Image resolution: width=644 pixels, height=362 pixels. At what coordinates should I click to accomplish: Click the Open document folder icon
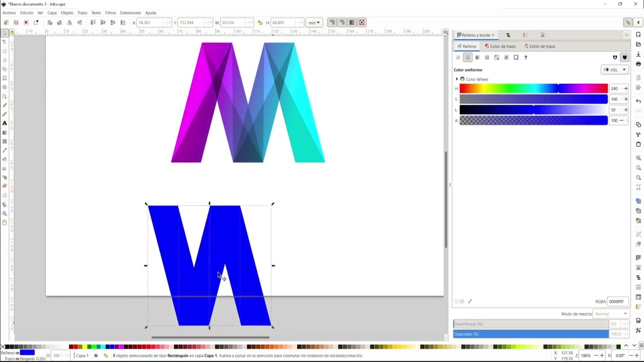(x=638, y=44)
